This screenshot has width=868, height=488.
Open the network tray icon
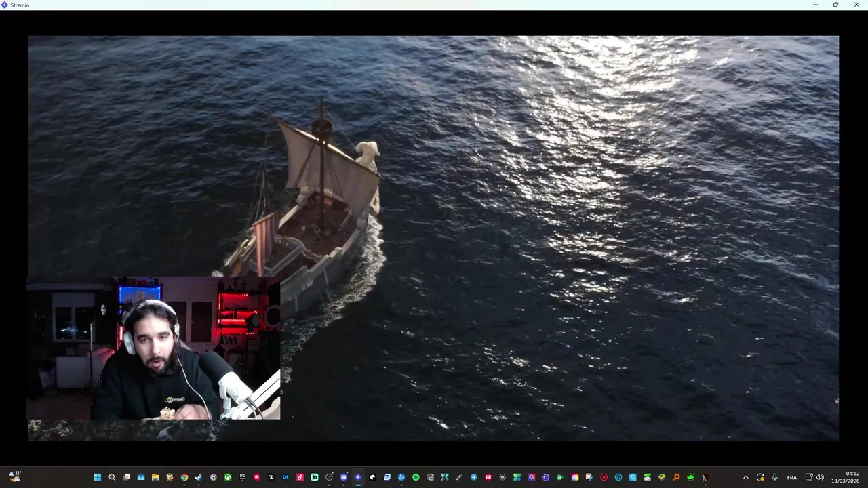pyautogui.click(x=809, y=477)
